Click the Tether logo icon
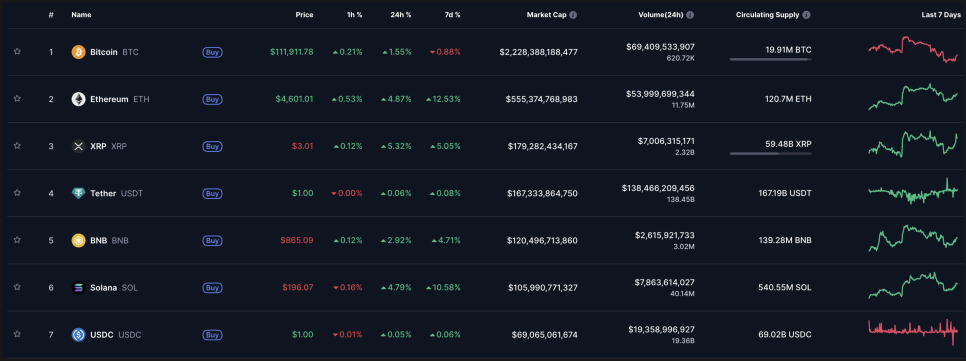 78,193
